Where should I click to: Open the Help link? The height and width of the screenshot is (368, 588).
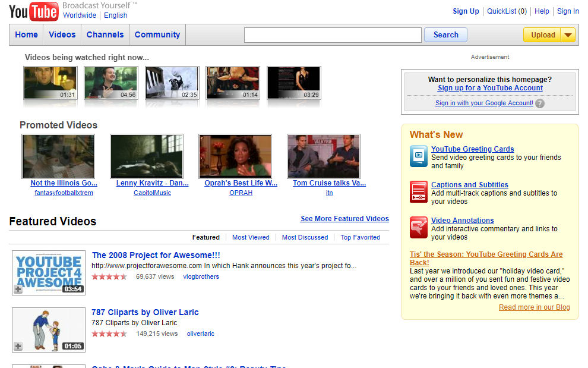click(x=542, y=11)
